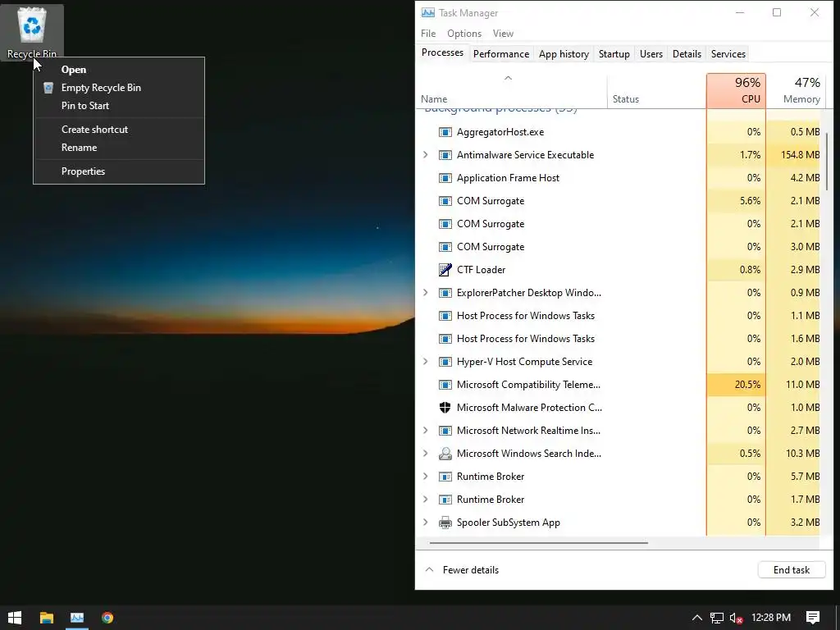The image size is (840, 630).
Task: Switch to the App history tab
Action: coord(564,54)
